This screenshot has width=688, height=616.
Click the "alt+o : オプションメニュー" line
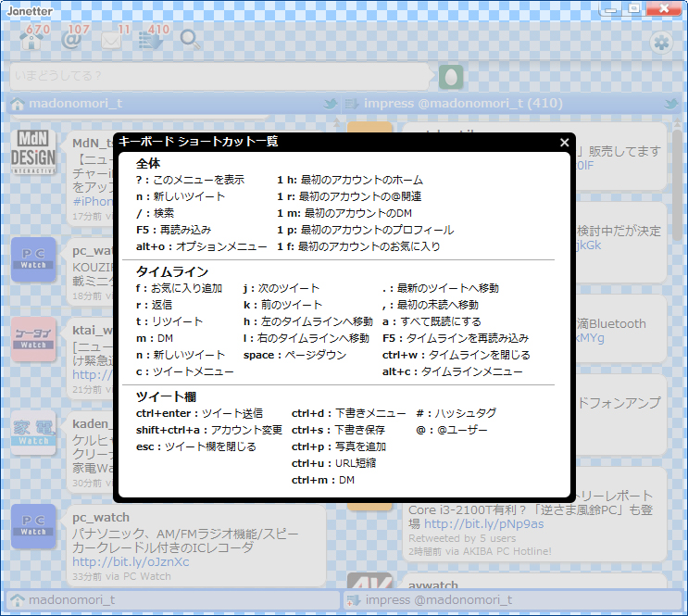coord(201,246)
